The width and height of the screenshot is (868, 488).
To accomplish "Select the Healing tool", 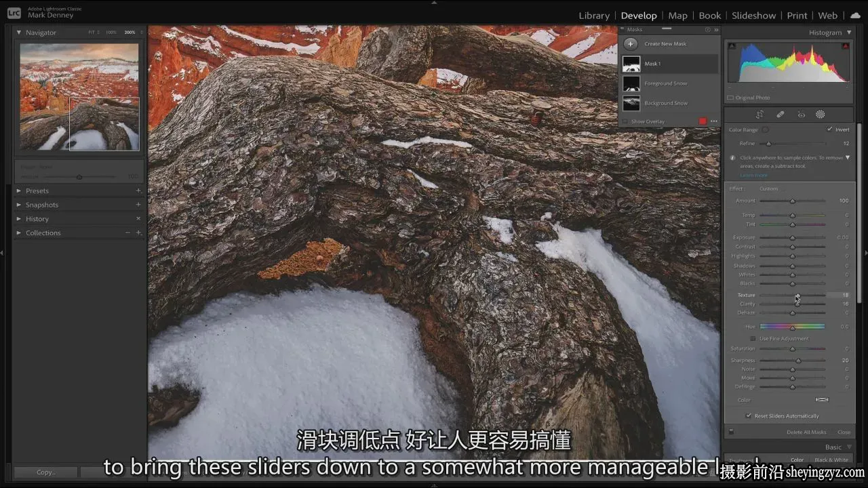I will pyautogui.click(x=781, y=115).
